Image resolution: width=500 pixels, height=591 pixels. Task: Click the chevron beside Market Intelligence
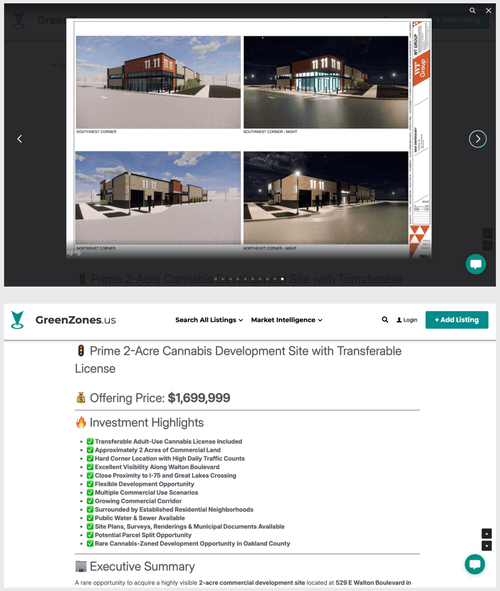point(320,320)
